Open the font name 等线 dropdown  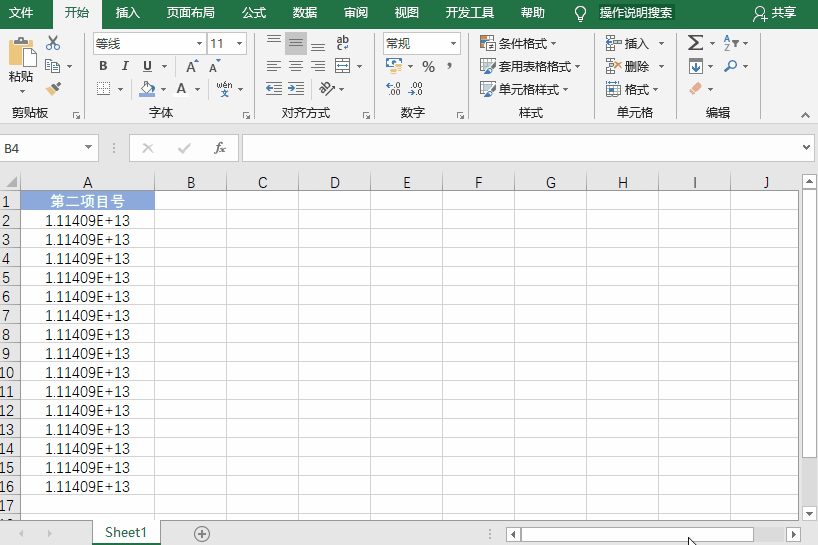[199, 43]
